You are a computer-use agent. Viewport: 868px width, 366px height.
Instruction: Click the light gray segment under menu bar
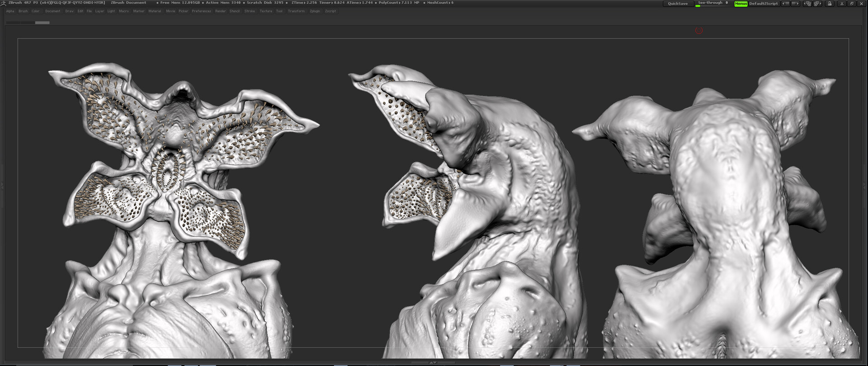(x=42, y=23)
